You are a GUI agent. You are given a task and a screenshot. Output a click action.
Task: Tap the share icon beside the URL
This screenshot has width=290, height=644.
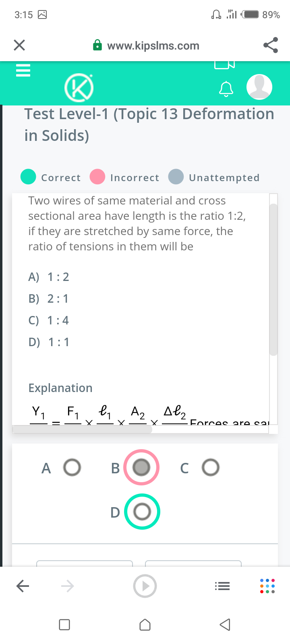(271, 45)
